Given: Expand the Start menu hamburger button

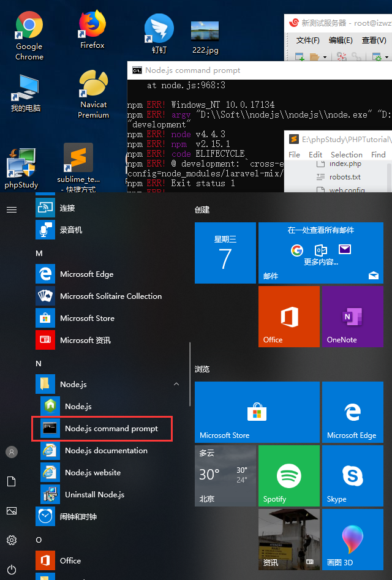Looking at the screenshot, I should coord(12,209).
